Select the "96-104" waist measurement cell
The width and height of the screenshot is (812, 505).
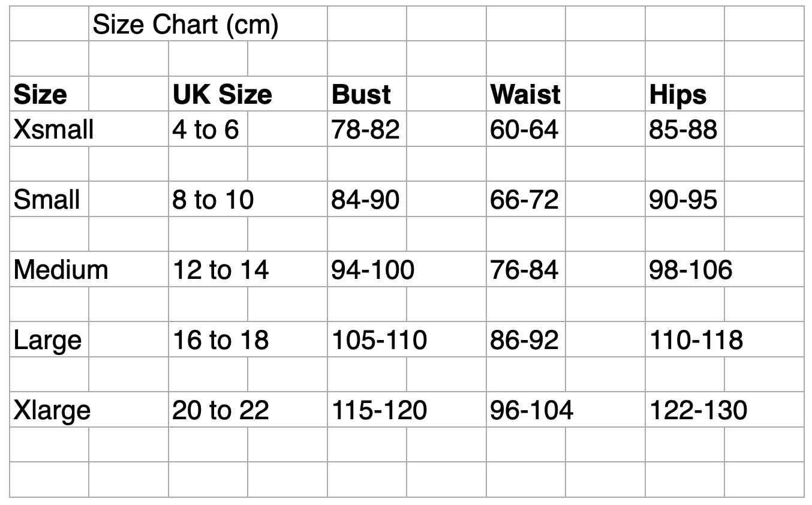tap(531, 410)
